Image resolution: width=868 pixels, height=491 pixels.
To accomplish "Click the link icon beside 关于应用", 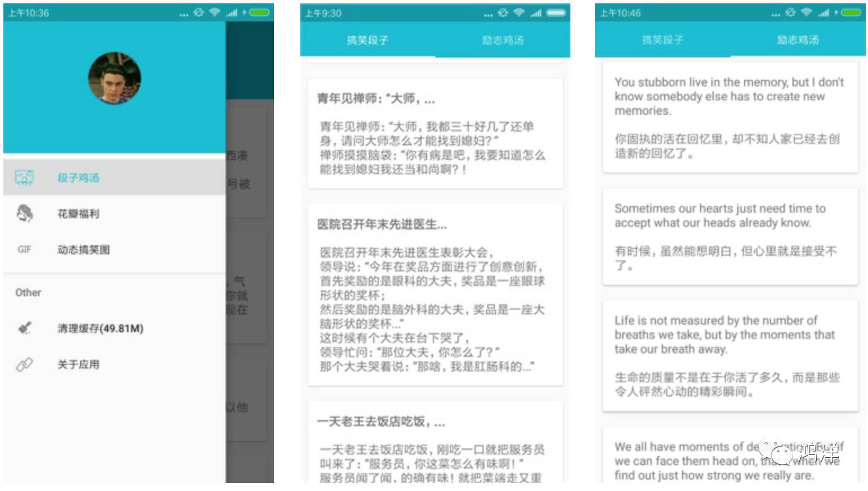I will tap(24, 364).
